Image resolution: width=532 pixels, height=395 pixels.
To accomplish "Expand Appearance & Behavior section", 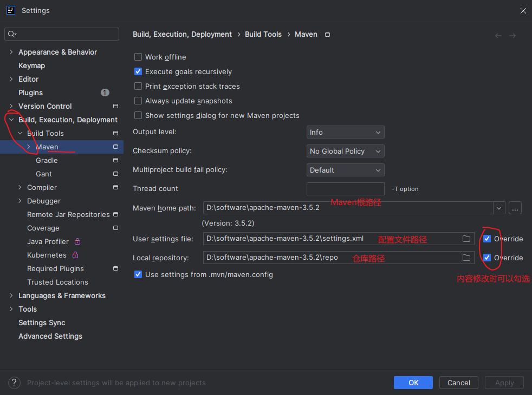I will pos(11,52).
